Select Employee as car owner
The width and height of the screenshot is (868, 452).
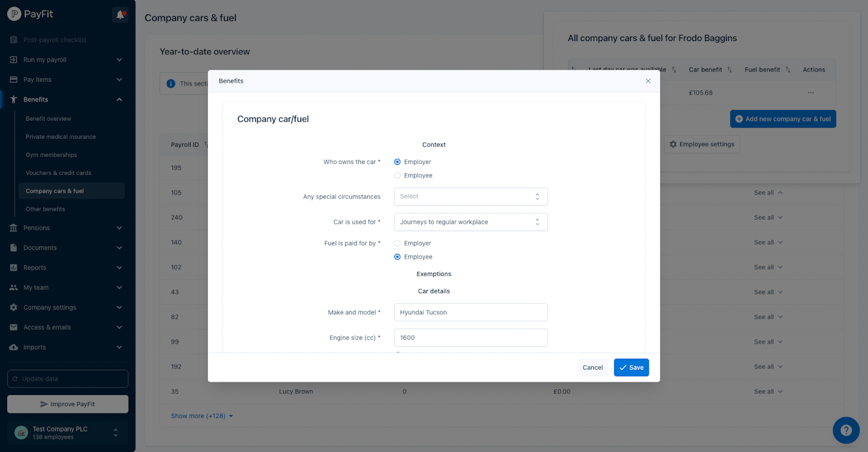[x=398, y=176]
